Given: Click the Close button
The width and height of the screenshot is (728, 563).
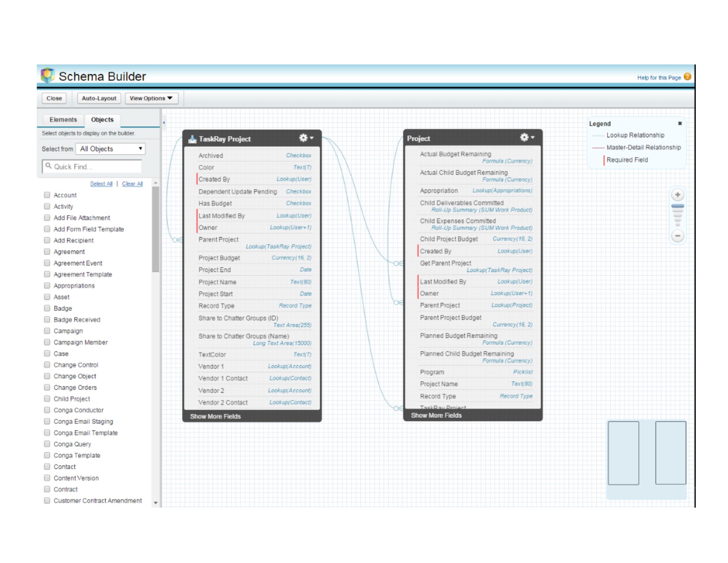Looking at the screenshot, I should point(54,98).
